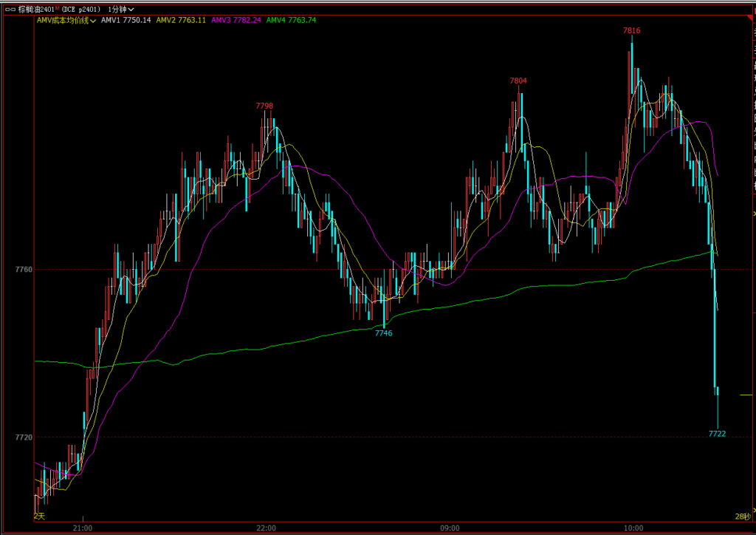Click the 09:00 time axis marker
756x535 pixels.
pos(450,528)
